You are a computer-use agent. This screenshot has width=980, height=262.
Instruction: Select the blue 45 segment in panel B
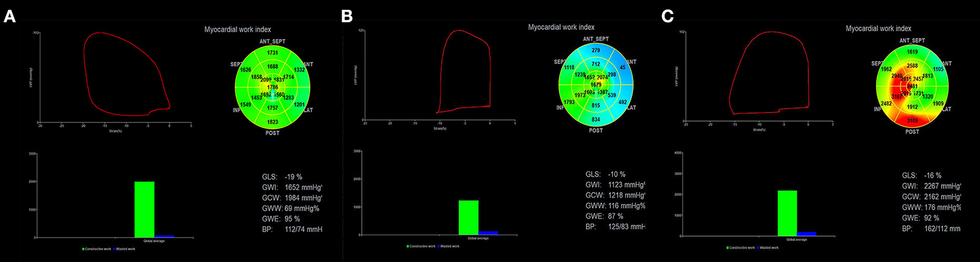(622, 68)
